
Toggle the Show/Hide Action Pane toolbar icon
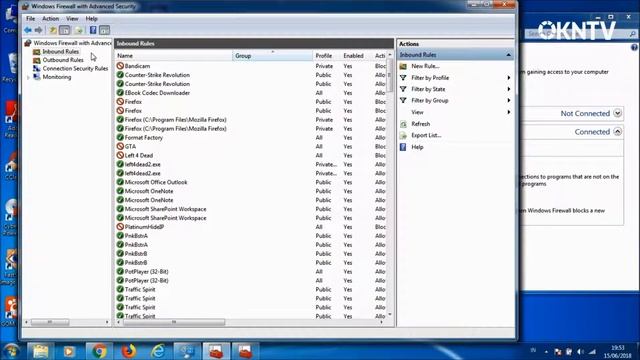pos(104,30)
